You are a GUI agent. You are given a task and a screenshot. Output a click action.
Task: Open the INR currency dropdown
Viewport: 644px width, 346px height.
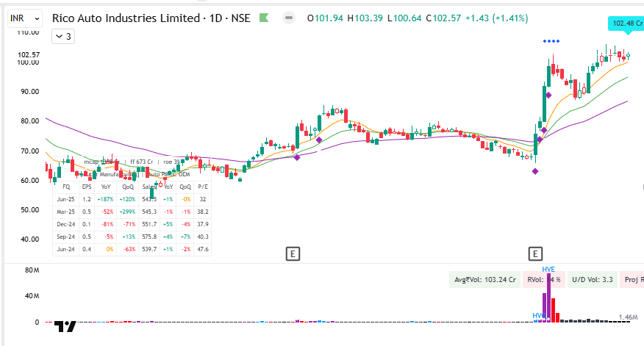pos(25,18)
